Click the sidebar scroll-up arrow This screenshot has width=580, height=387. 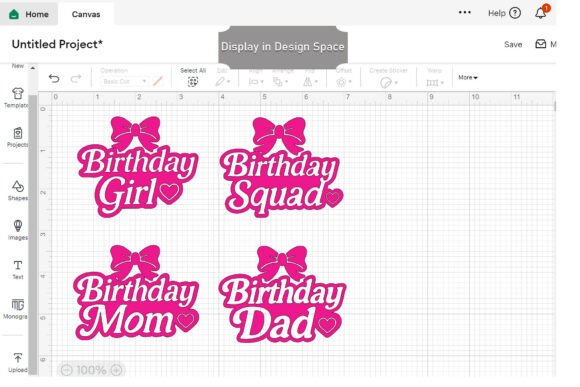(33, 68)
